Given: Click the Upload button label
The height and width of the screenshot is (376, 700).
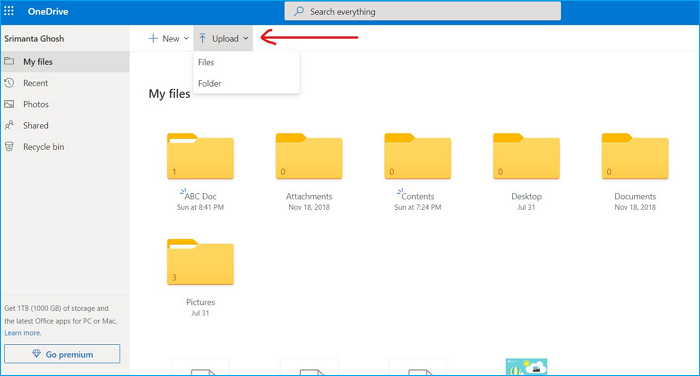Looking at the screenshot, I should point(225,39).
